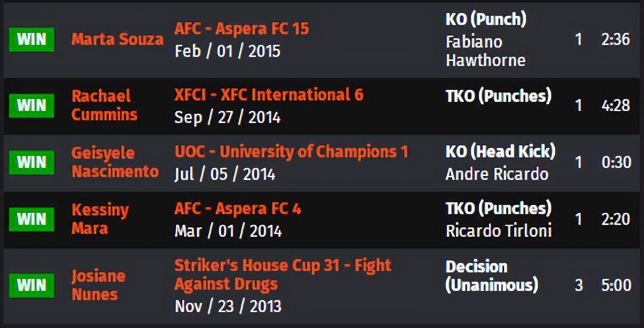Open Geisyele Nascimento's profile link

[x=114, y=162]
